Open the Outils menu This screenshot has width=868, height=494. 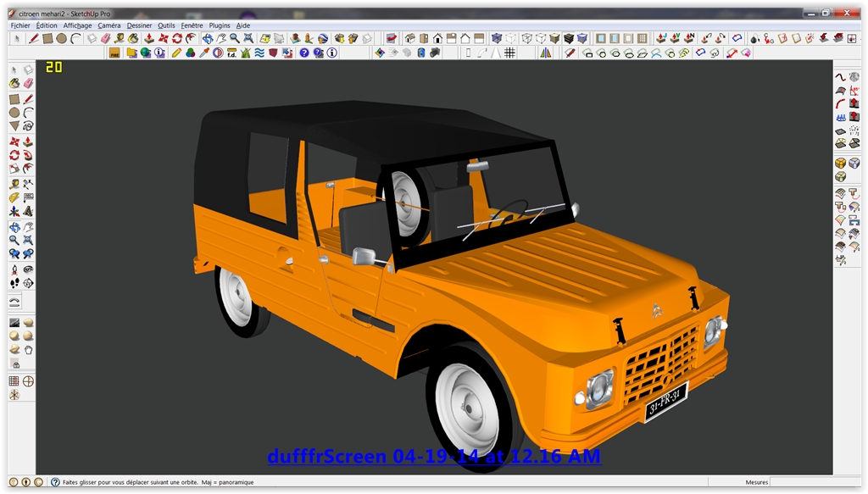tap(166, 25)
